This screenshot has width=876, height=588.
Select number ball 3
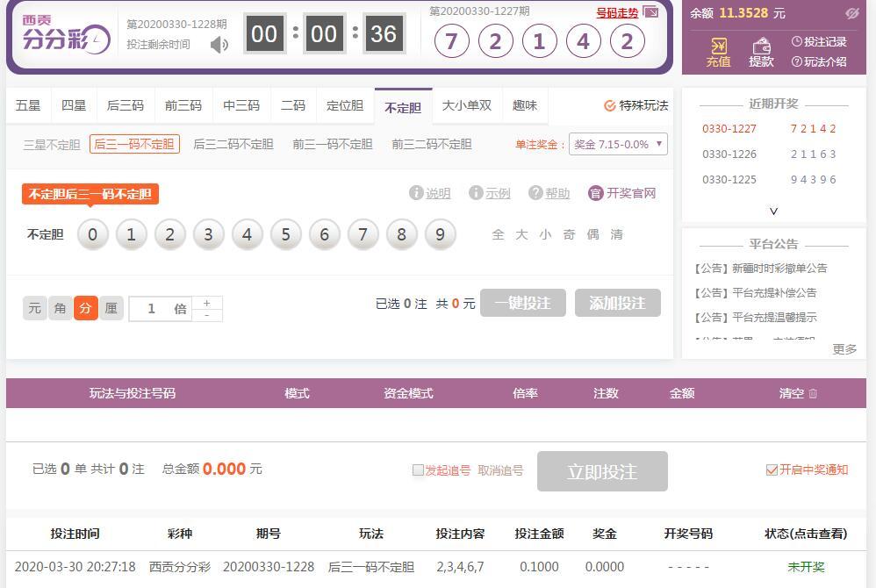(208, 234)
